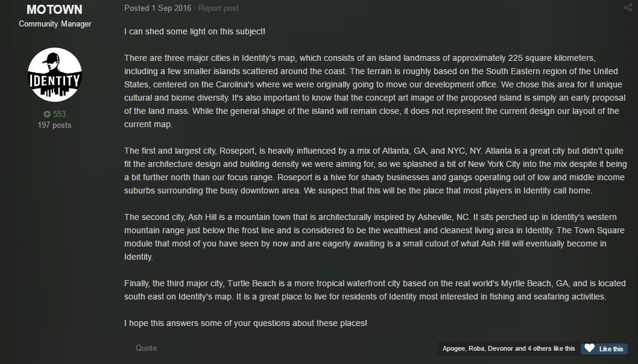Open Apogee's profile from likes list
Image resolution: width=638 pixels, height=364 pixels.
[x=453, y=348]
